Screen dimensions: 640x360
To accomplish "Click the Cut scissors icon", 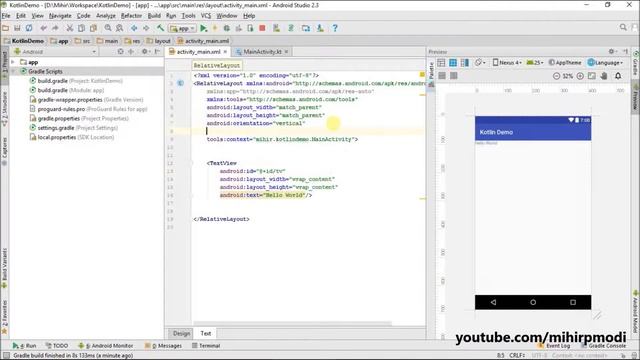I will pyautogui.click(x=70, y=28).
